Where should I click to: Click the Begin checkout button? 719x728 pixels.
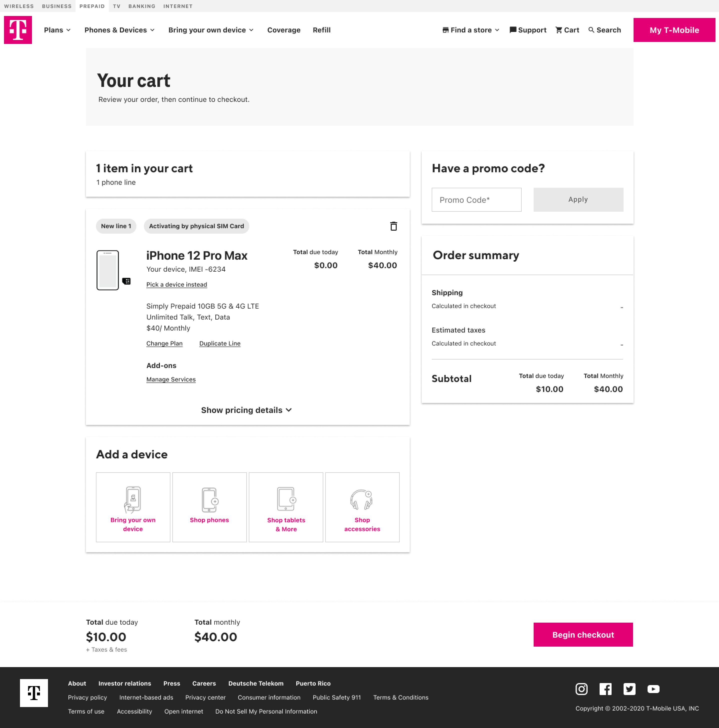pyautogui.click(x=583, y=635)
